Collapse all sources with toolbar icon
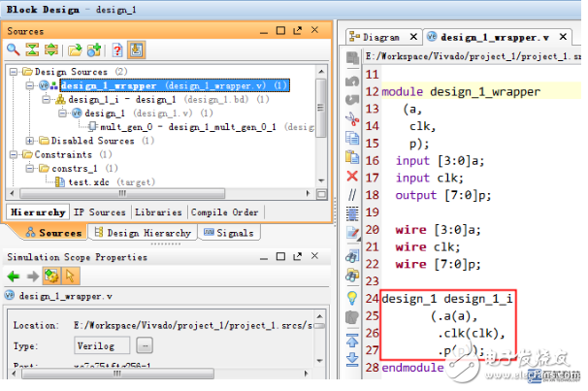 pos(32,50)
